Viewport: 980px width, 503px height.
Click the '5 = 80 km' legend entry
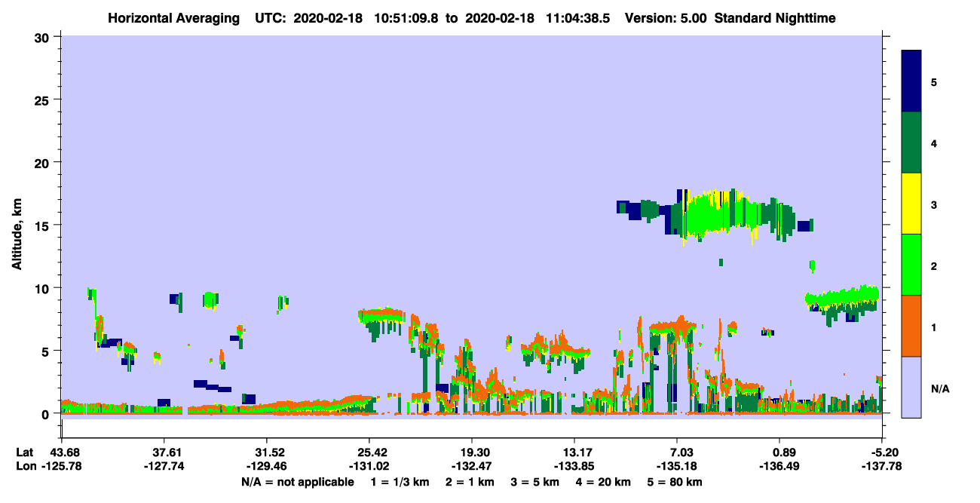point(676,482)
